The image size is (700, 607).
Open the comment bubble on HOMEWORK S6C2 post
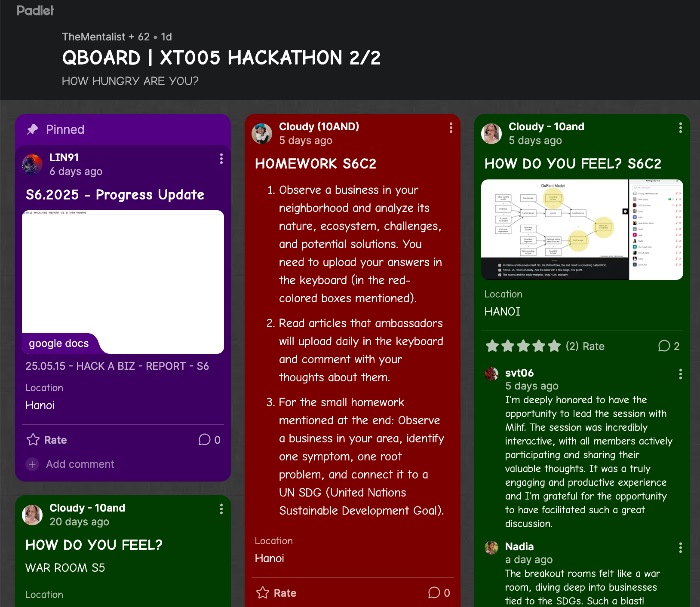(434, 592)
